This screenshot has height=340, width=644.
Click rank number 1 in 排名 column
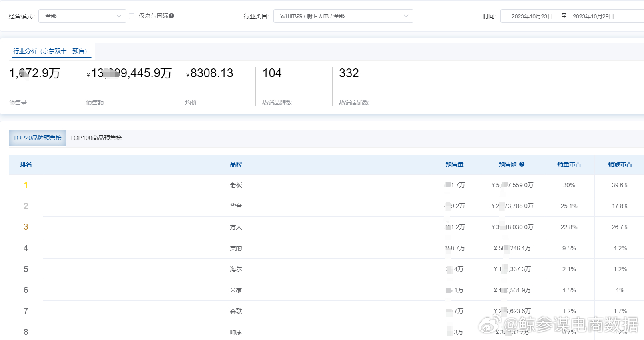pyautogui.click(x=26, y=185)
